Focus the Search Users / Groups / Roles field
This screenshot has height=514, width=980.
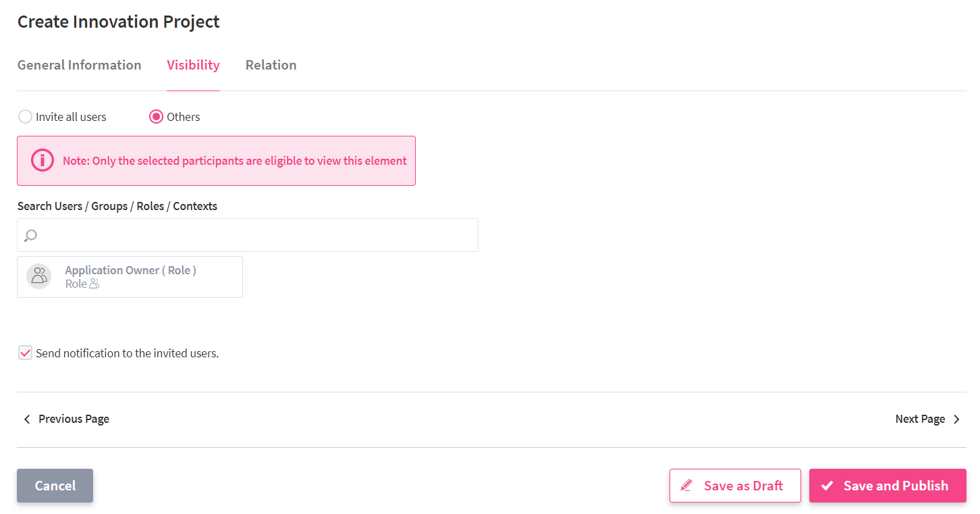pyautogui.click(x=256, y=235)
